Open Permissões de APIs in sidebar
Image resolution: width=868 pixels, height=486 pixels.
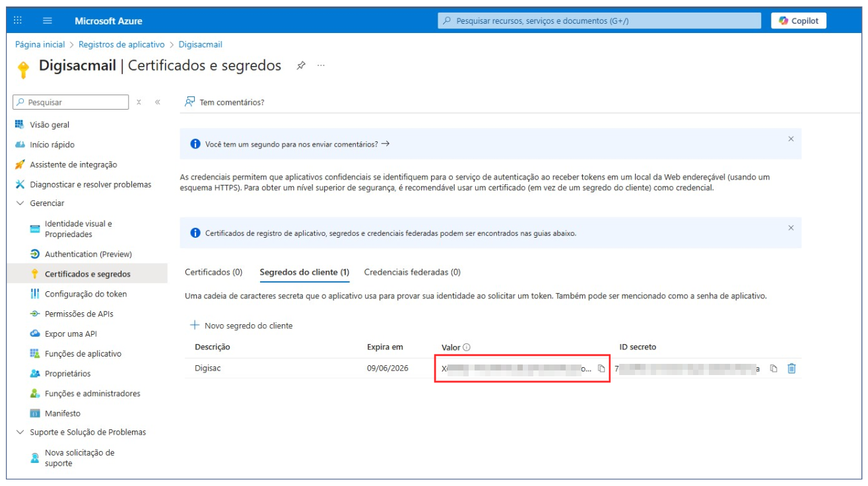pos(79,314)
